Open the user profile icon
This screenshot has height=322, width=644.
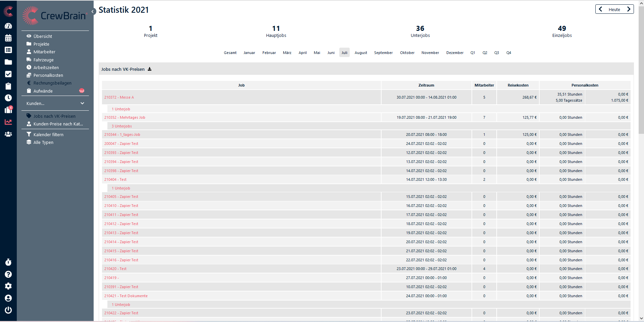click(x=8, y=298)
